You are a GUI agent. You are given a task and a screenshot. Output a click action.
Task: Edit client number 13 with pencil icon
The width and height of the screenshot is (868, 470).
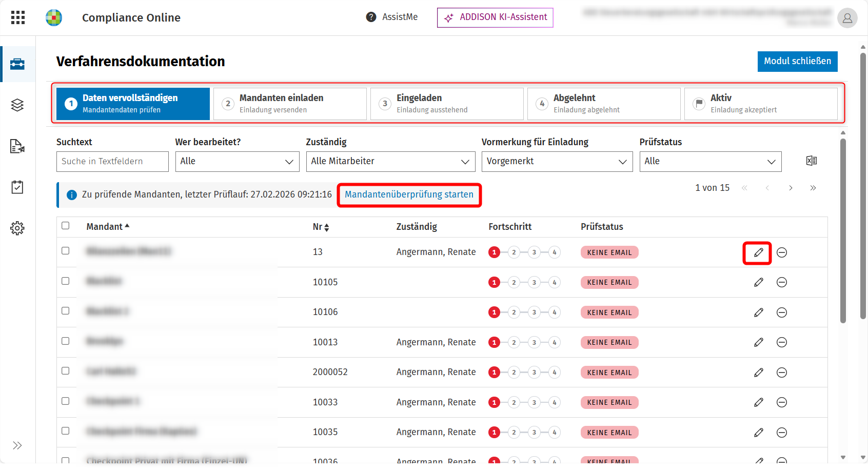[759, 252]
